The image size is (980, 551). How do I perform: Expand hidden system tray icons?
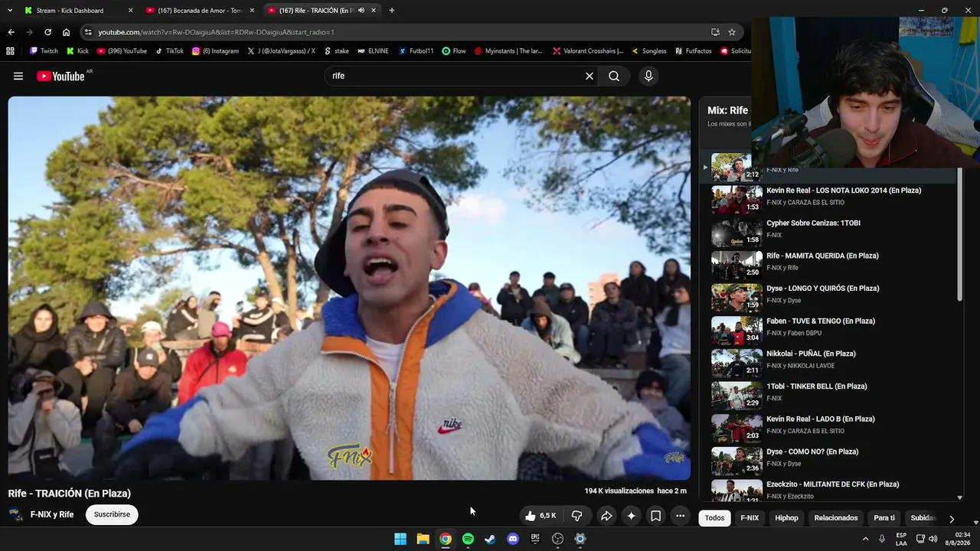866,539
